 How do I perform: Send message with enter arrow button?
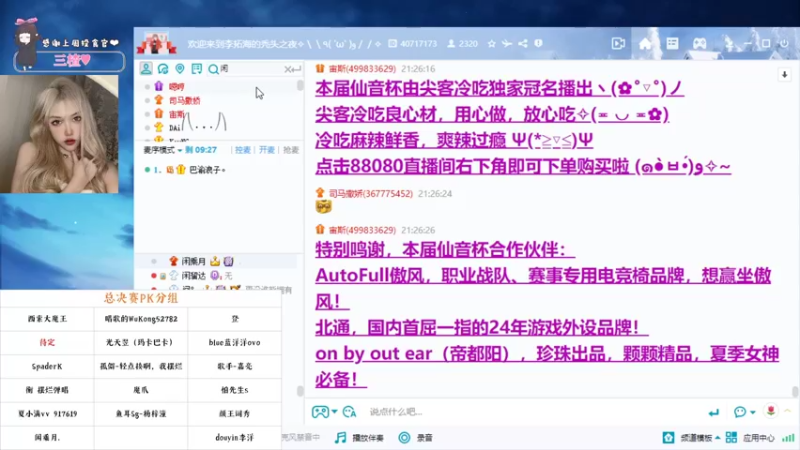(x=714, y=412)
